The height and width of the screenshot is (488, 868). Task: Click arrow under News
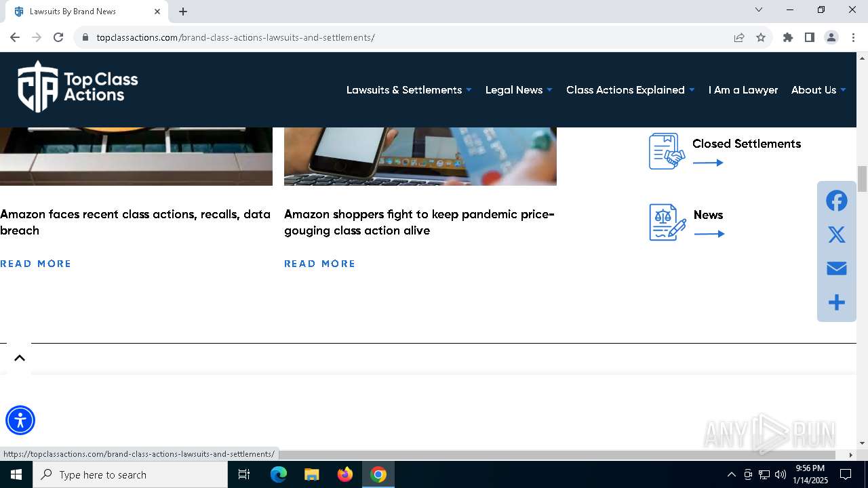coord(709,234)
